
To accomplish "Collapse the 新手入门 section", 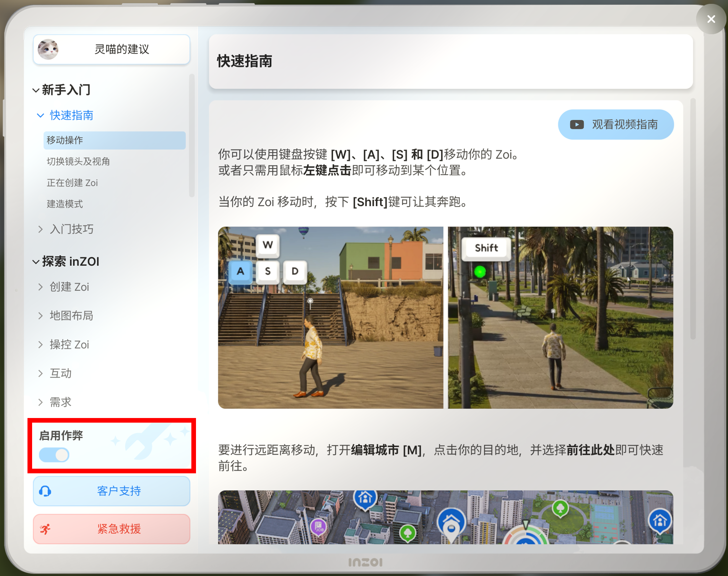I will tap(36, 90).
